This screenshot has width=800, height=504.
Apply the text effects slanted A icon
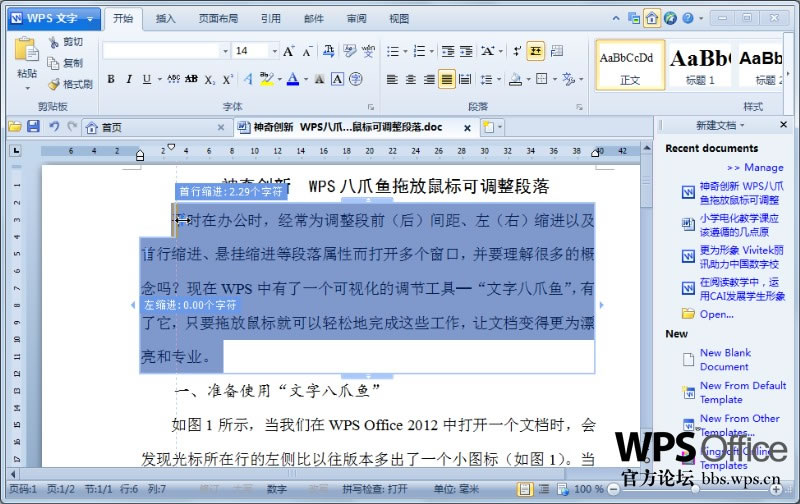pyautogui.click(x=248, y=79)
